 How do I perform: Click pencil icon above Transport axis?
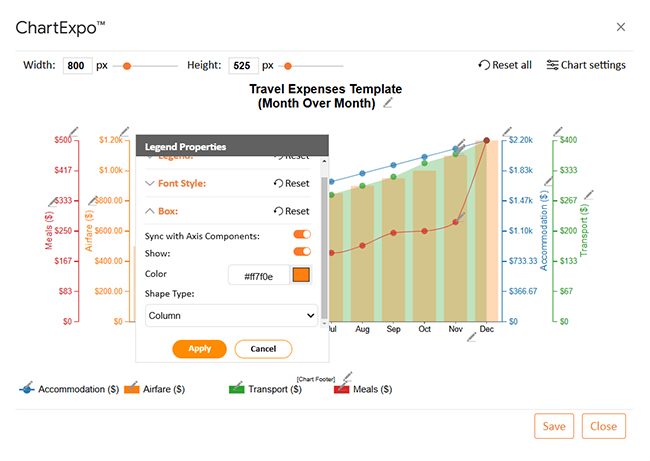pyautogui.click(x=558, y=131)
